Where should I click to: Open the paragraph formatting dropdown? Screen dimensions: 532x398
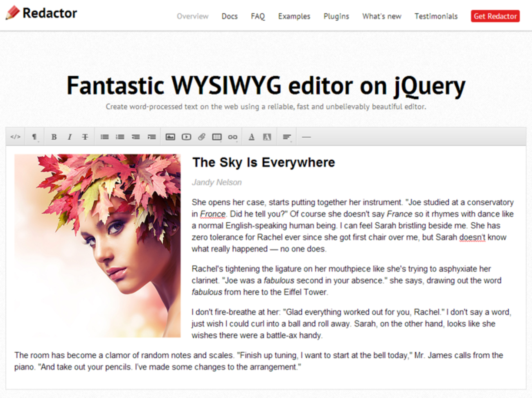click(34, 137)
